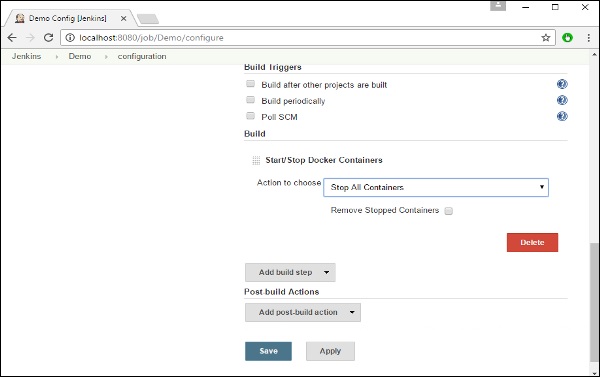Open Chrome's three-dot menu
The width and height of the screenshot is (600, 377).
click(589, 38)
